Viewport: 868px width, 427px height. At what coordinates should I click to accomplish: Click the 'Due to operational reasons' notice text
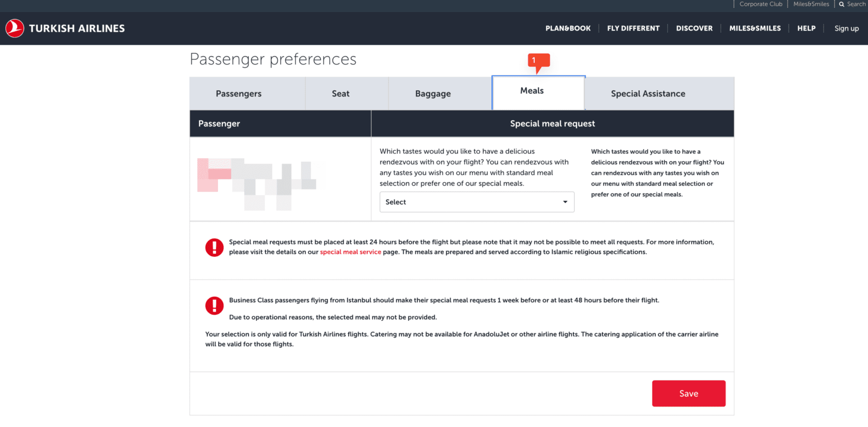pos(333,317)
